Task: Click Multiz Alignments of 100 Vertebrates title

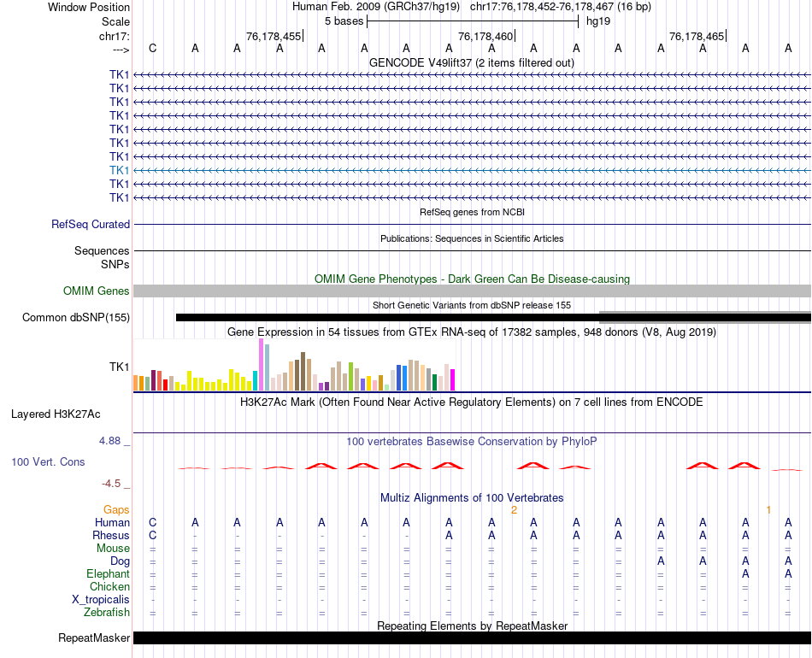Action: (x=472, y=497)
